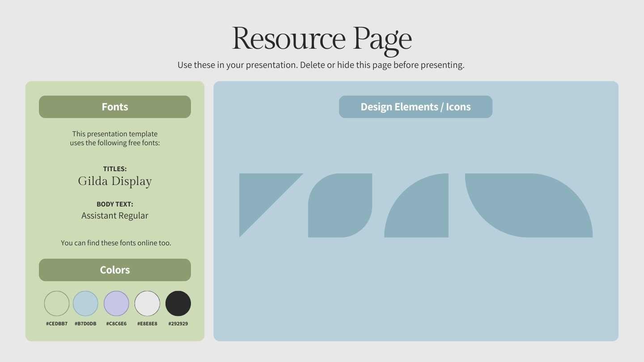Click the Fonts header label

coord(115,107)
